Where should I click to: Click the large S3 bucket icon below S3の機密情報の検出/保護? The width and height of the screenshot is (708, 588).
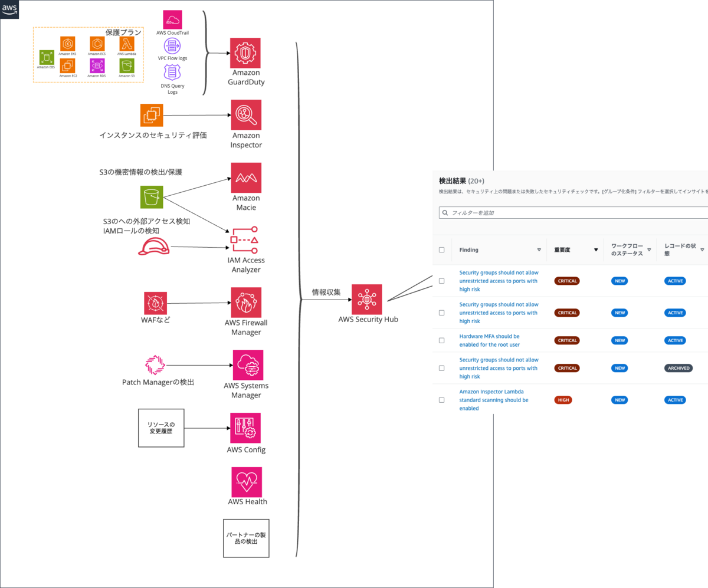152,197
